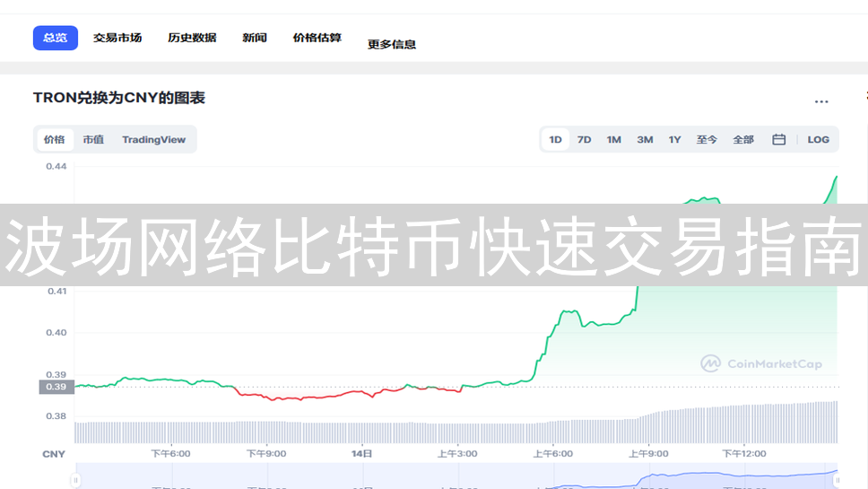Set chart range to 7D
868x489 pixels.
[584, 140]
